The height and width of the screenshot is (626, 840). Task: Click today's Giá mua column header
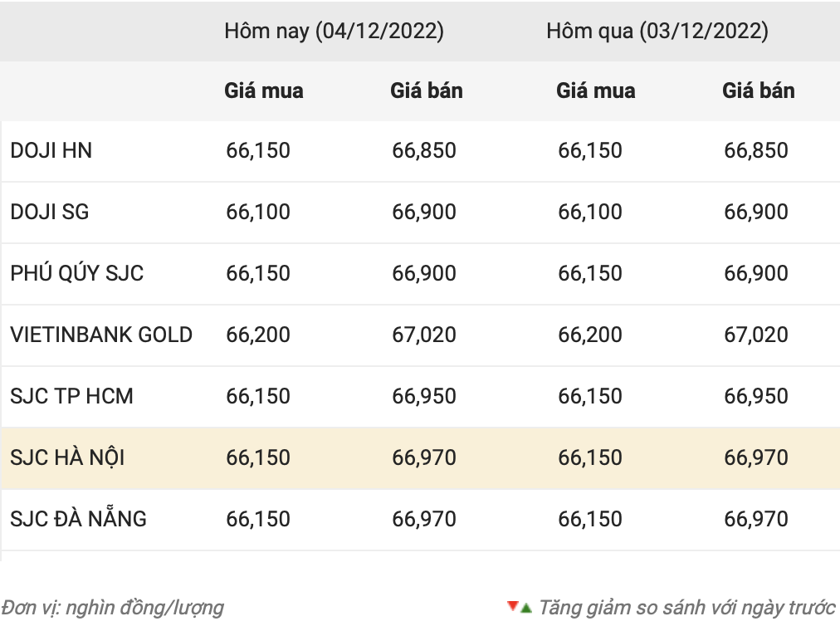(x=264, y=90)
